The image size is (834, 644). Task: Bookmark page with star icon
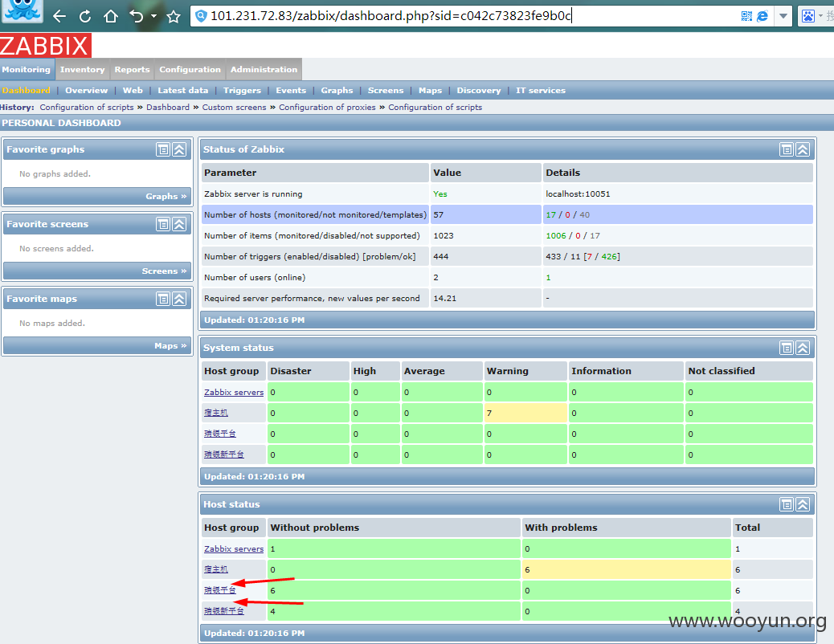click(174, 17)
